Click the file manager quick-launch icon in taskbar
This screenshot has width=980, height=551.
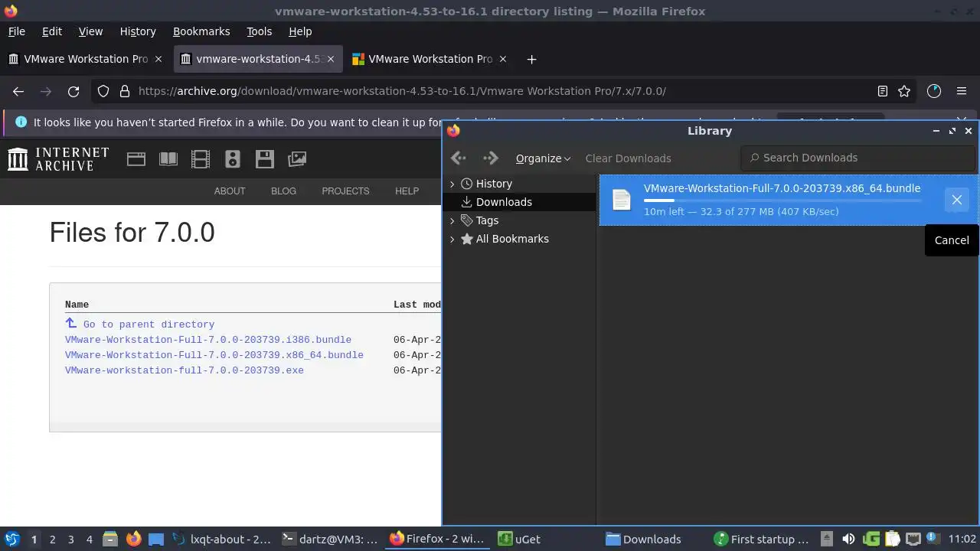click(109, 539)
